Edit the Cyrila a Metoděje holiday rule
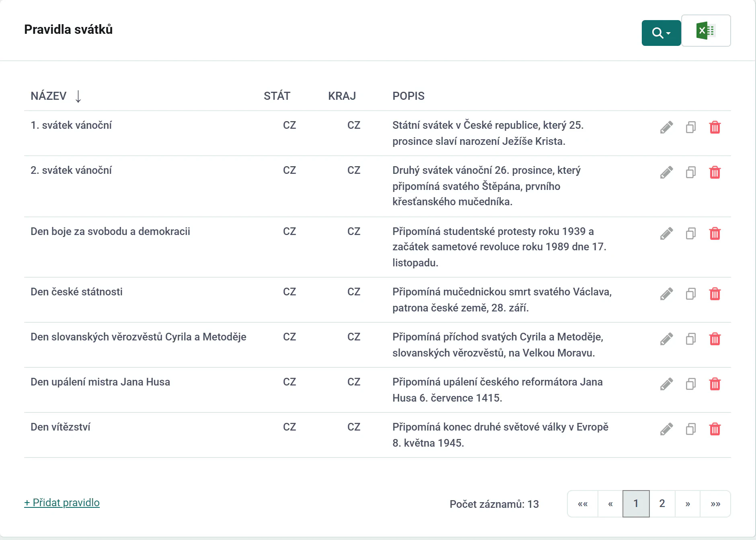This screenshot has width=756, height=540. click(666, 339)
